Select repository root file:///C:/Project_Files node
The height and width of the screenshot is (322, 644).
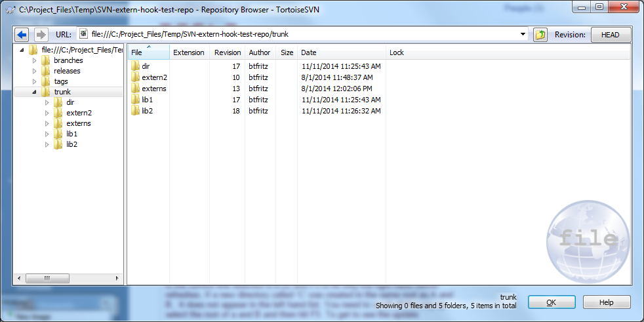pyautogui.click(x=82, y=50)
